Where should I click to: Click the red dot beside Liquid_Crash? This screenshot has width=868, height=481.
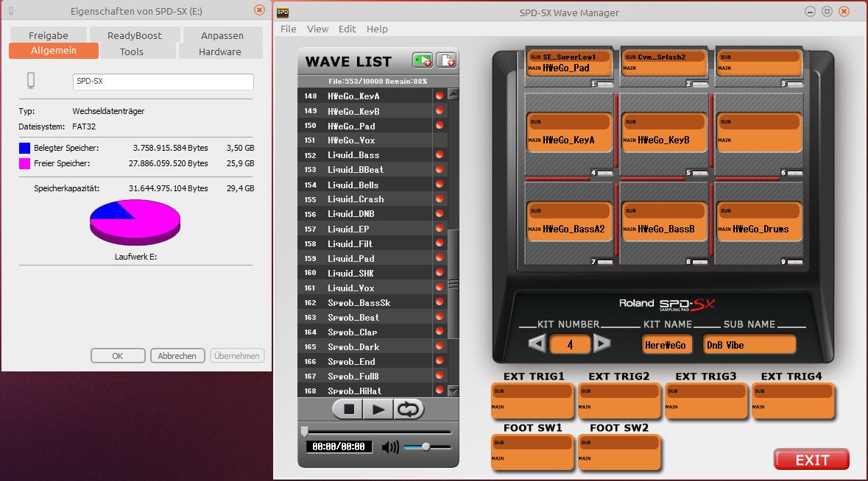pos(440,199)
